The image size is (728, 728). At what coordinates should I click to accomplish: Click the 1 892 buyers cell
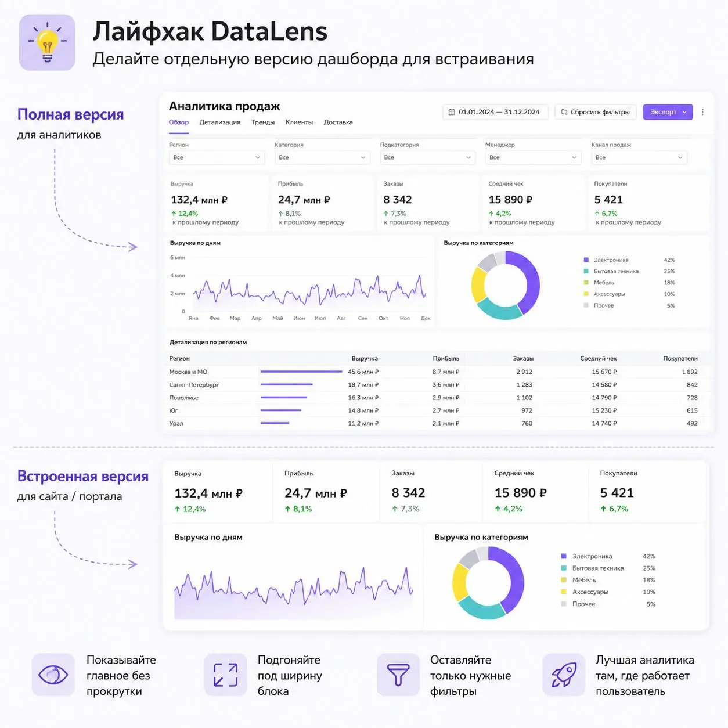[x=690, y=372]
